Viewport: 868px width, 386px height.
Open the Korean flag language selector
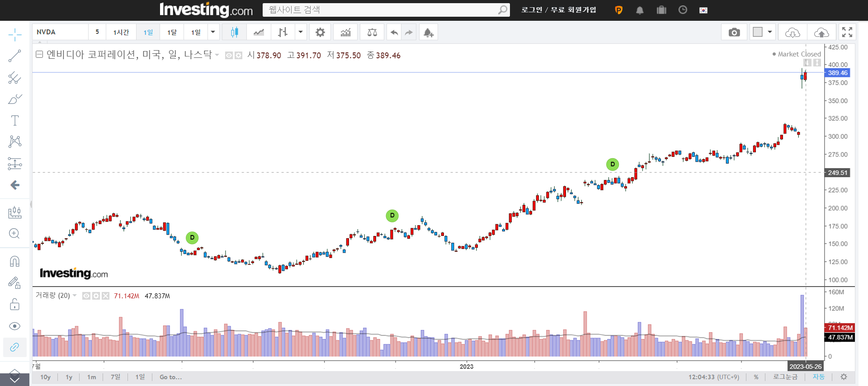pyautogui.click(x=703, y=10)
